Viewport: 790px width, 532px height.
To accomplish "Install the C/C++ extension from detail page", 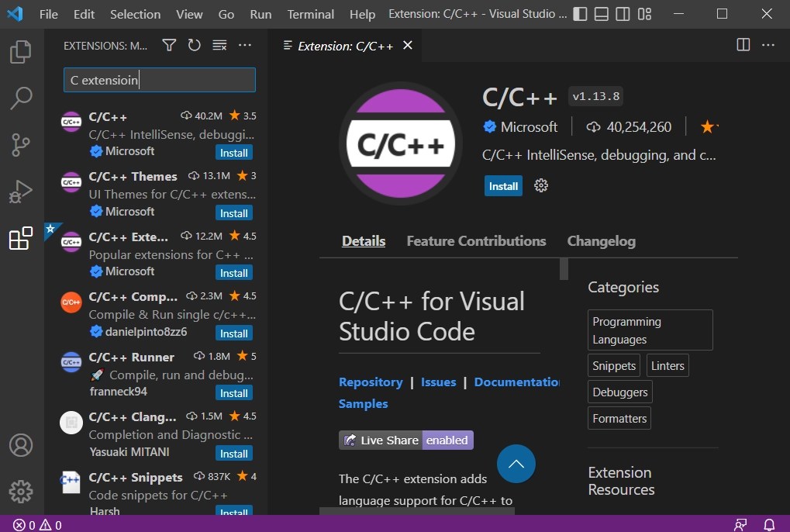I will pos(503,186).
